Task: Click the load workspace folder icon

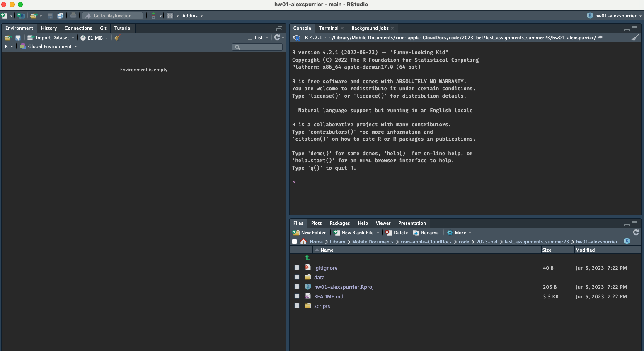Action: click(7, 38)
